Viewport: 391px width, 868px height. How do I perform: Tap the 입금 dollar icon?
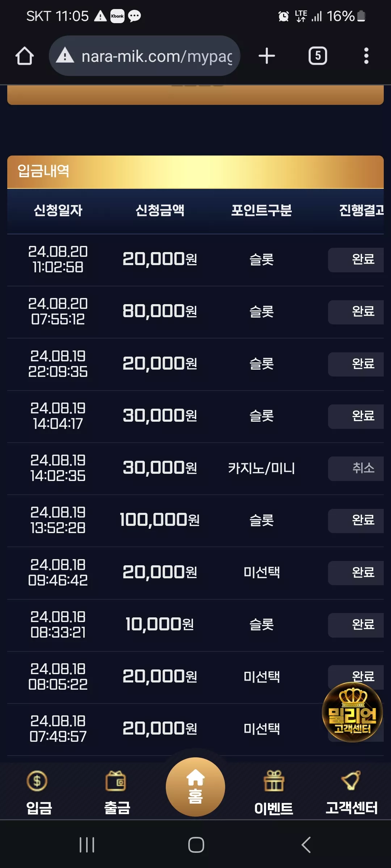(37, 781)
